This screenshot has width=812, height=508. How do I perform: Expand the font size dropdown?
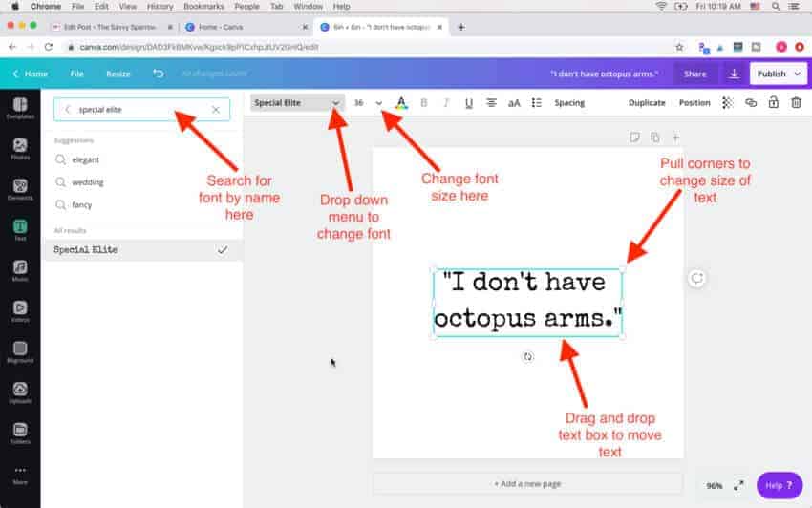[x=379, y=103]
